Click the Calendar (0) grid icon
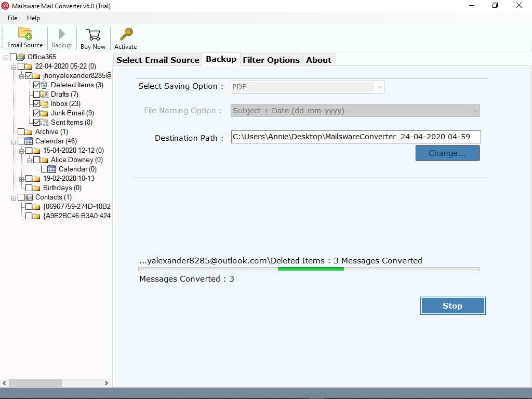 click(x=52, y=169)
